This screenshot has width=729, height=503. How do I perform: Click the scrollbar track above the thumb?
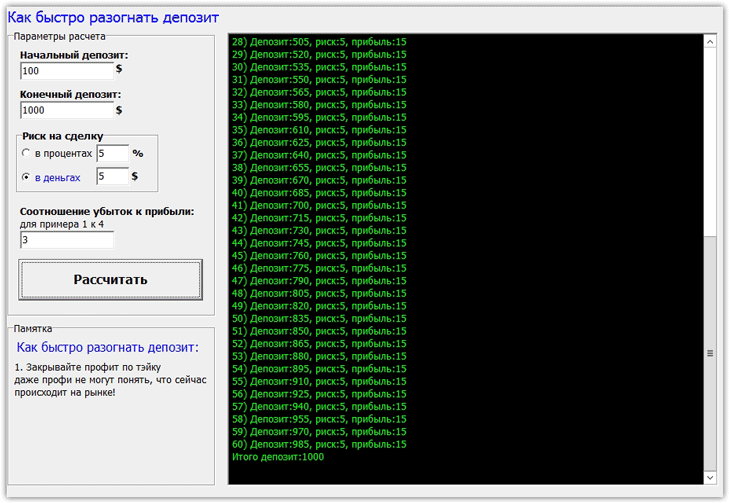[710, 140]
